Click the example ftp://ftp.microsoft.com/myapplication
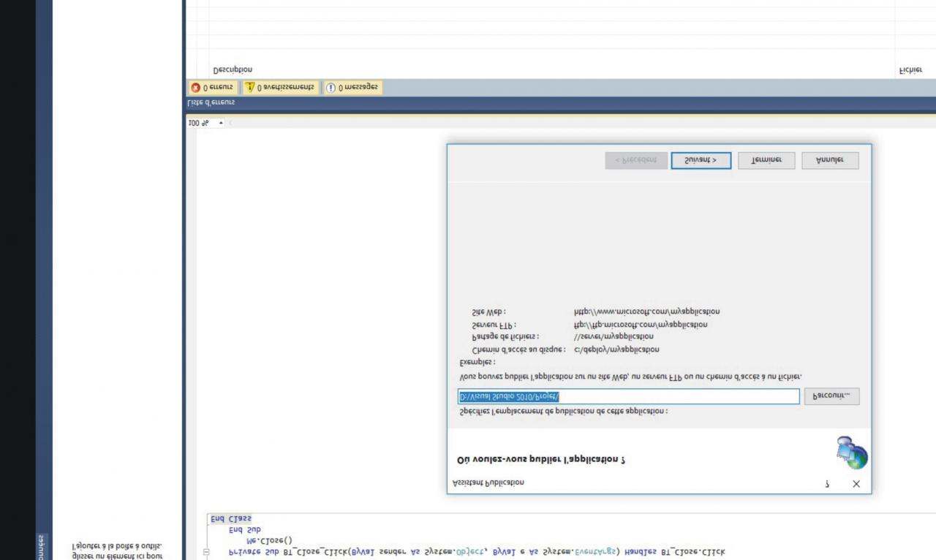936x560 pixels. tap(641, 324)
